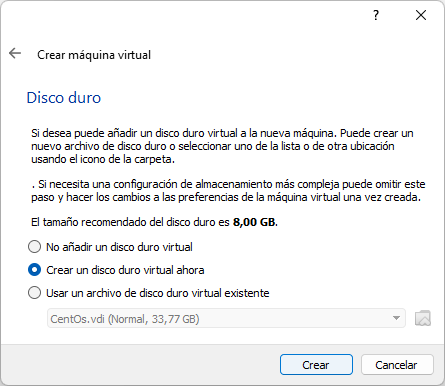This screenshot has height=386, width=445.
Task: Click the bold 8,00 GB recommended size text
Action: [x=255, y=222]
